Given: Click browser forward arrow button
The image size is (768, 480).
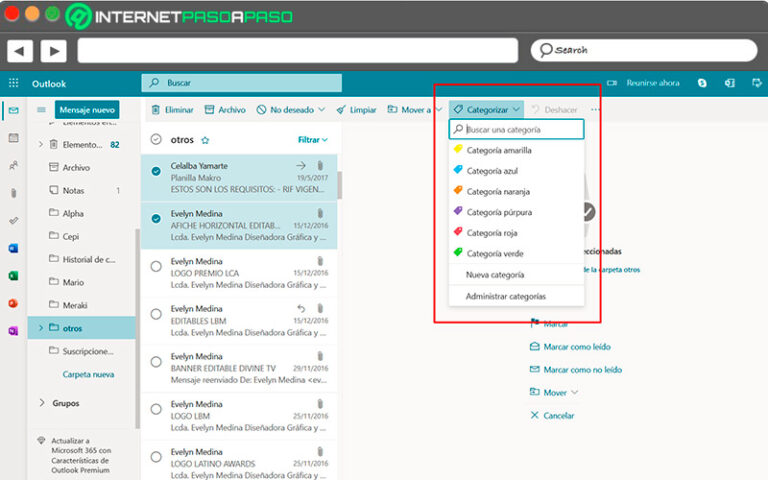Looking at the screenshot, I should (54, 50).
